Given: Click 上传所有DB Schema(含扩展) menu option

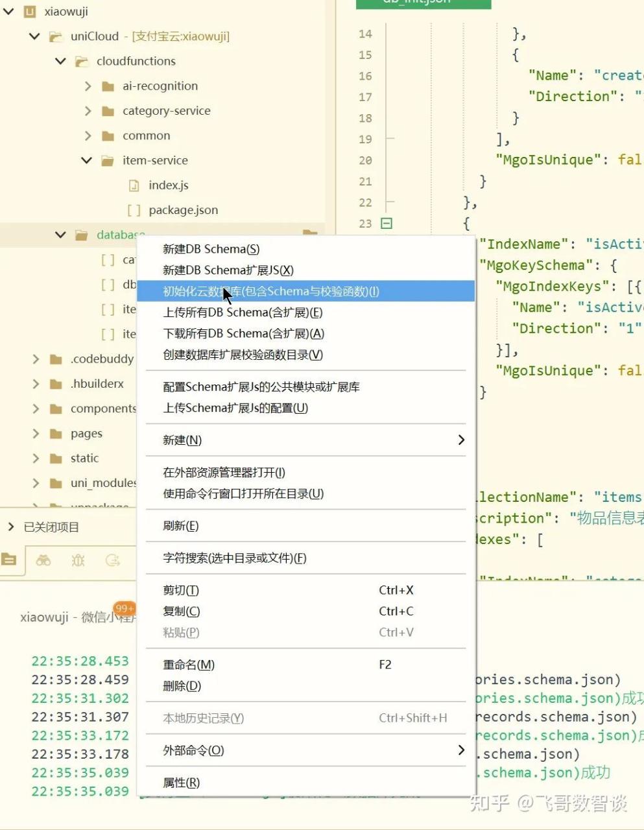Looking at the screenshot, I should 243,313.
